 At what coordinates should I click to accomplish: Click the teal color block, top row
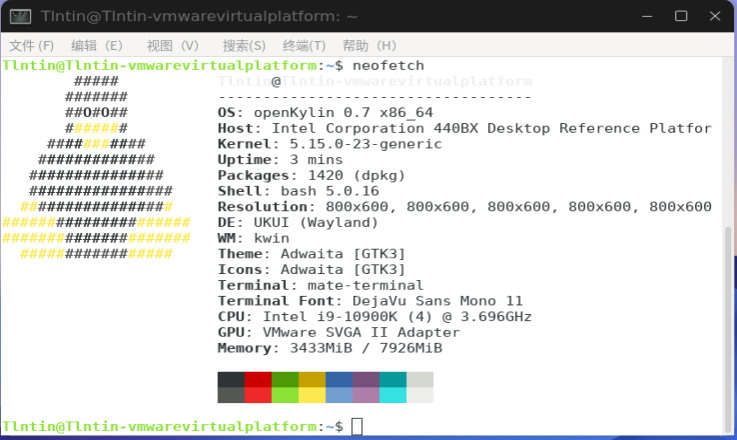393,379
